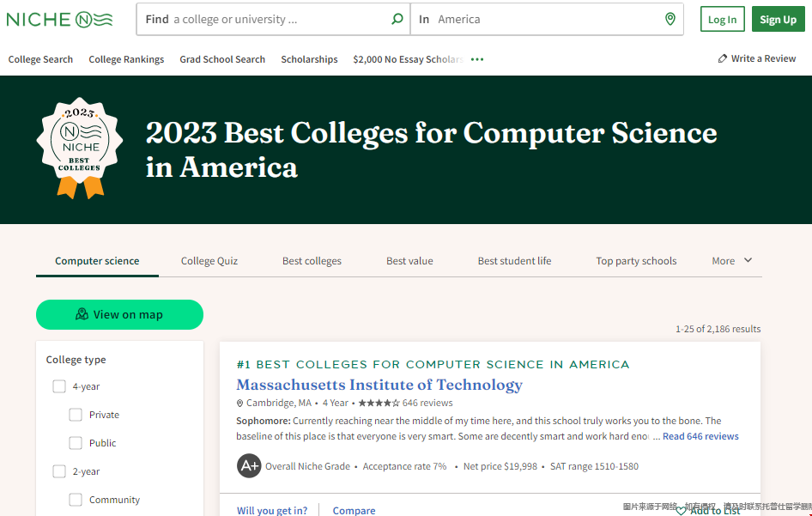Click the search magnifier icon

[x=397, y=19]
